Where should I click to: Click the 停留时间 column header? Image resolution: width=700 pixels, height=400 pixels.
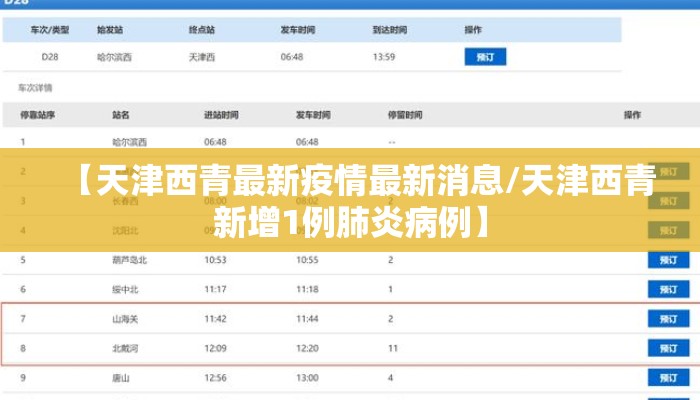405,116
